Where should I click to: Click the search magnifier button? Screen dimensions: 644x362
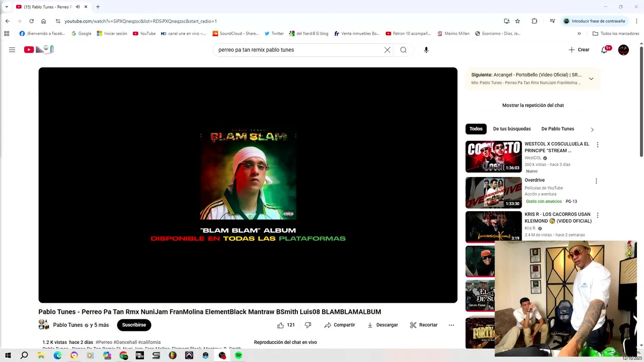coord(404,50)
